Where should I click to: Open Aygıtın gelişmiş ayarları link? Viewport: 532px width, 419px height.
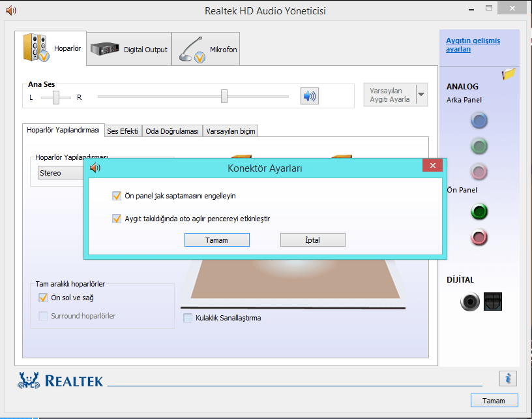[x=473, y=45]
